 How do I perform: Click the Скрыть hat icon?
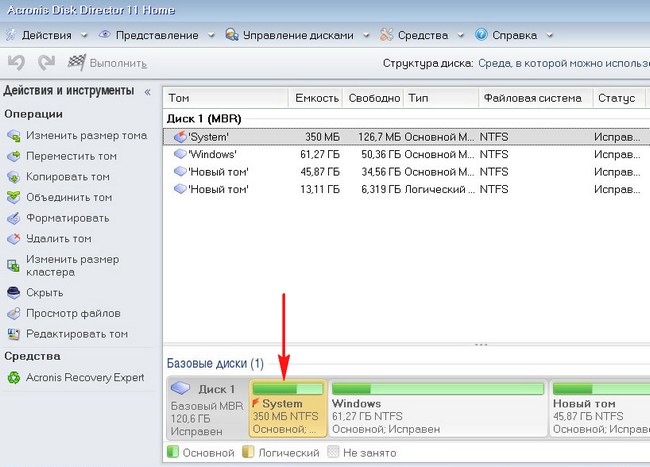(14, 293)
